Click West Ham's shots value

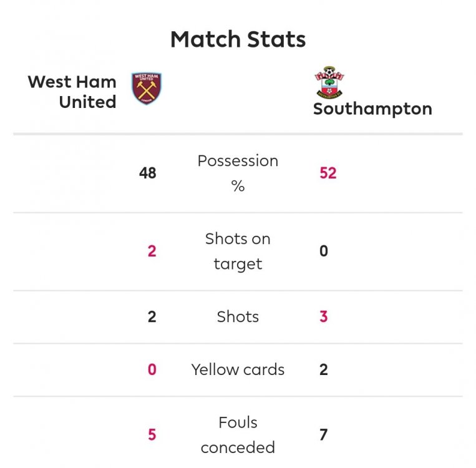152,317
